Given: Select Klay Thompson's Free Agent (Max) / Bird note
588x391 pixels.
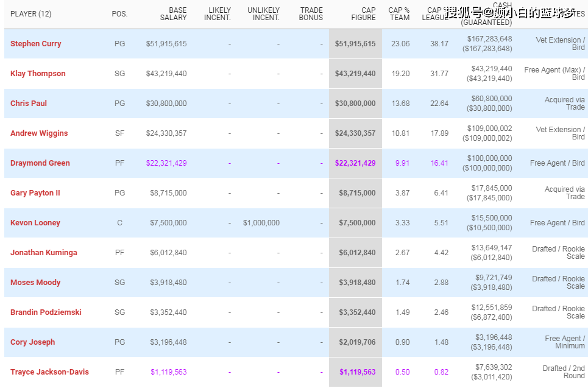Looking at the screenshot, I should pos(554,74).
